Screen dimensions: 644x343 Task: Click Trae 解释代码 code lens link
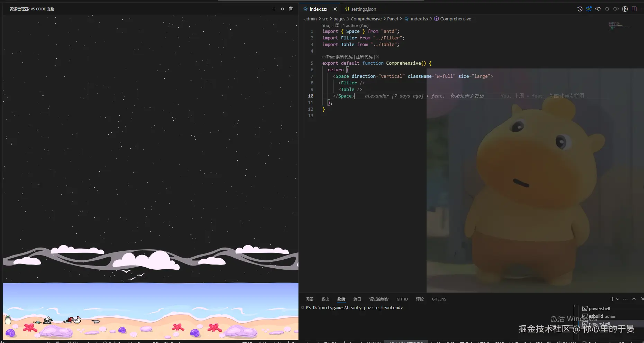coord(344,57)
